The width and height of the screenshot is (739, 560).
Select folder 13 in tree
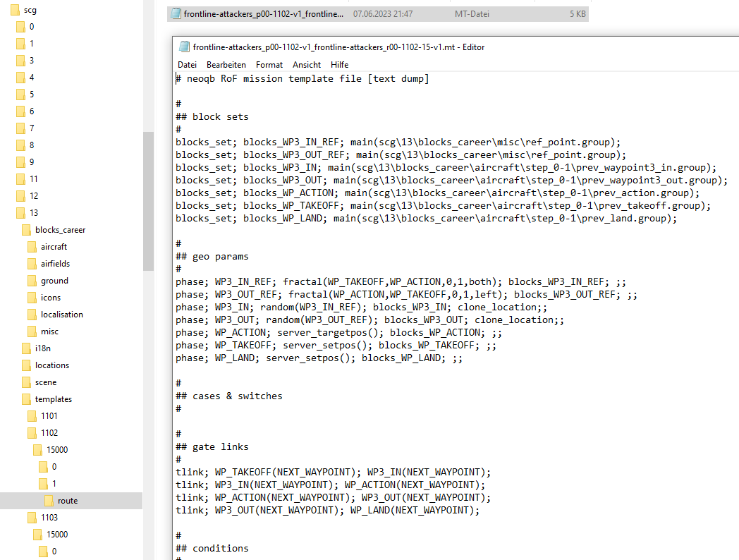tap(33, 214)
